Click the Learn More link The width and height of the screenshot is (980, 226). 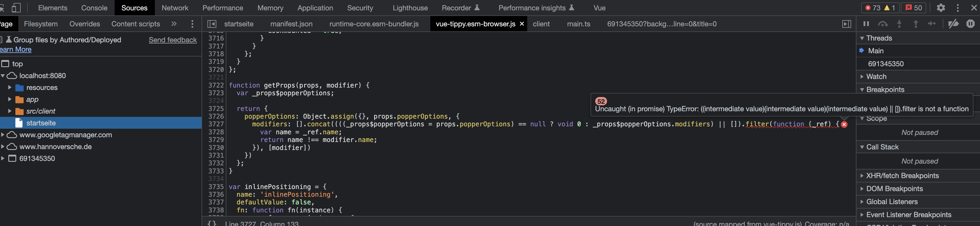(x=16, y=49)
